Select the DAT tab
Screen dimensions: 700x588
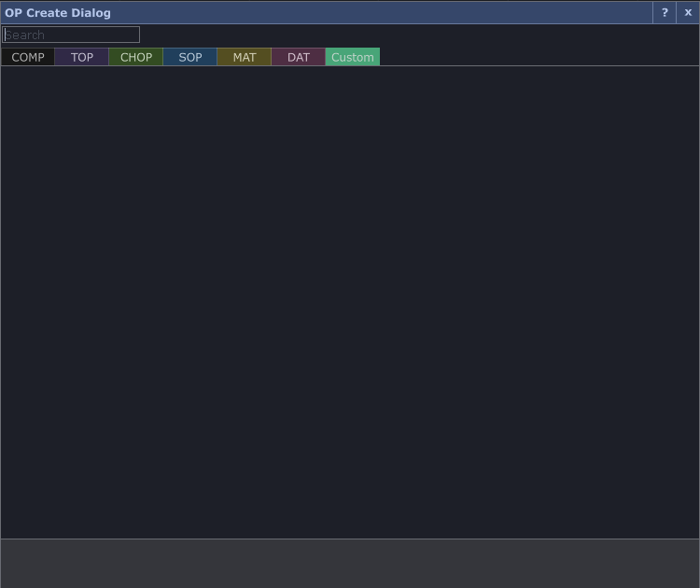(x=299, y=57)
